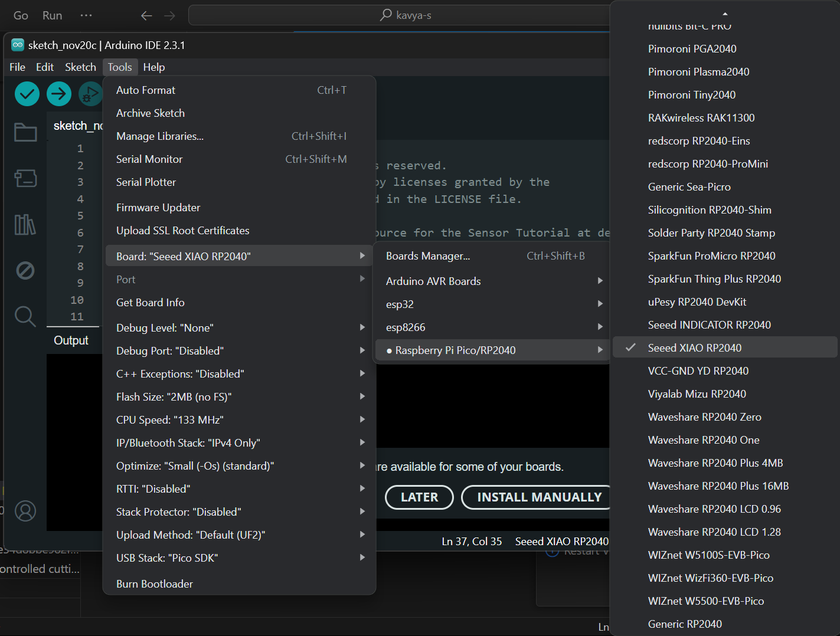Viewport: 840px width, 636px height.
Task: Open the three-dots overflow menu in the background editor
Action: pyautogui.click(x=86, y=15)
